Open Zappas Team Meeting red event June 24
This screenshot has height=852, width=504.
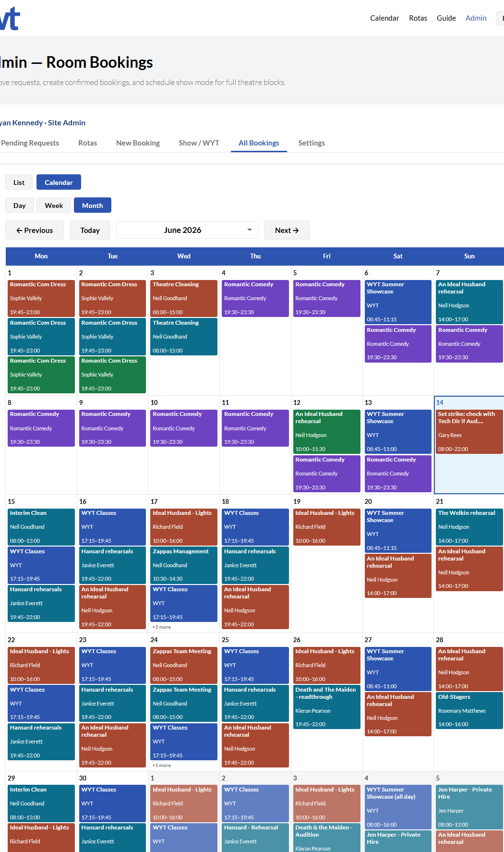[x=184, y=665]
